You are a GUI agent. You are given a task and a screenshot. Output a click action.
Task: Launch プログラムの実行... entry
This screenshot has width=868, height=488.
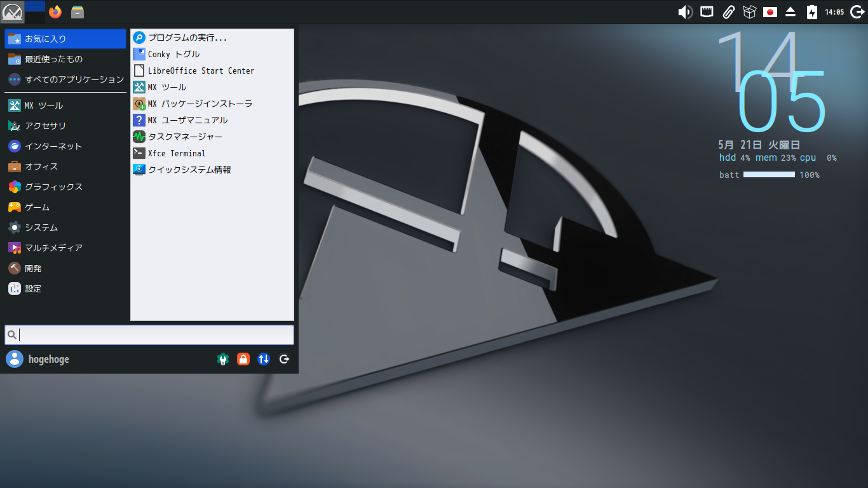point(212,37)
